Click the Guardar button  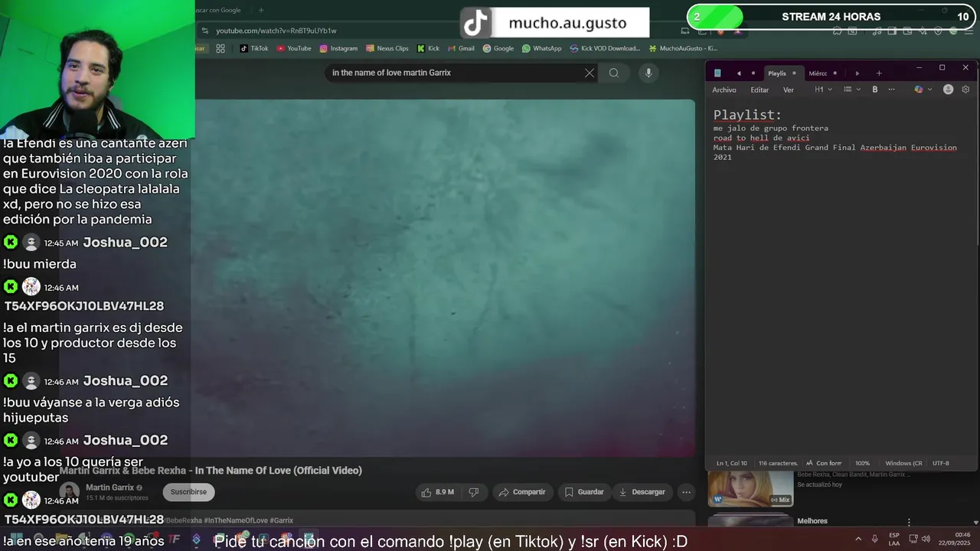coord(584,492)
